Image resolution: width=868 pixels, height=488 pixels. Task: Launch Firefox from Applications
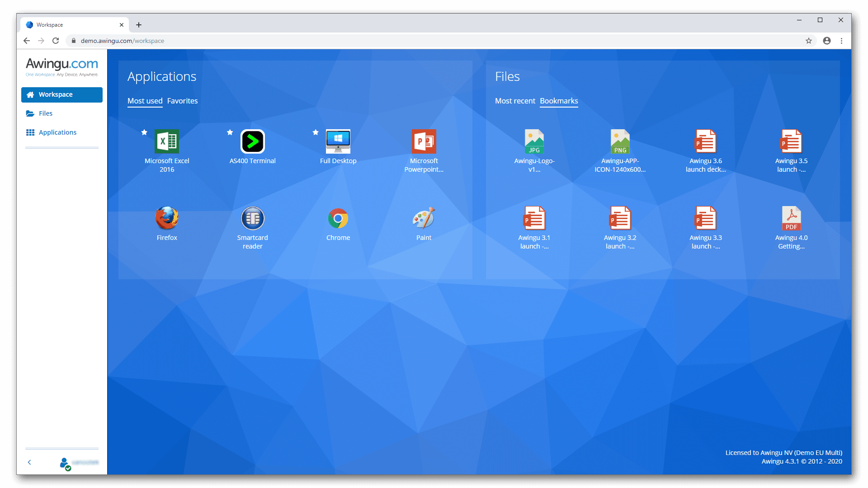(167, 219)
